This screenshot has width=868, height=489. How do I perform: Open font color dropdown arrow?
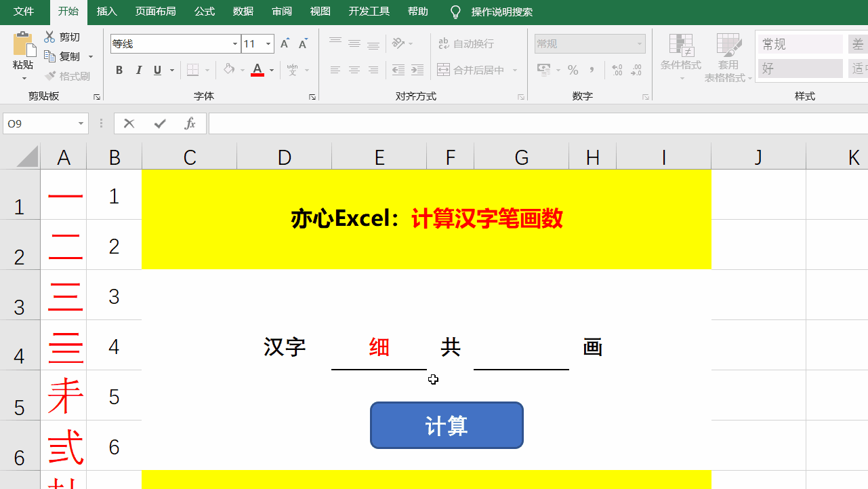[272, 70]
